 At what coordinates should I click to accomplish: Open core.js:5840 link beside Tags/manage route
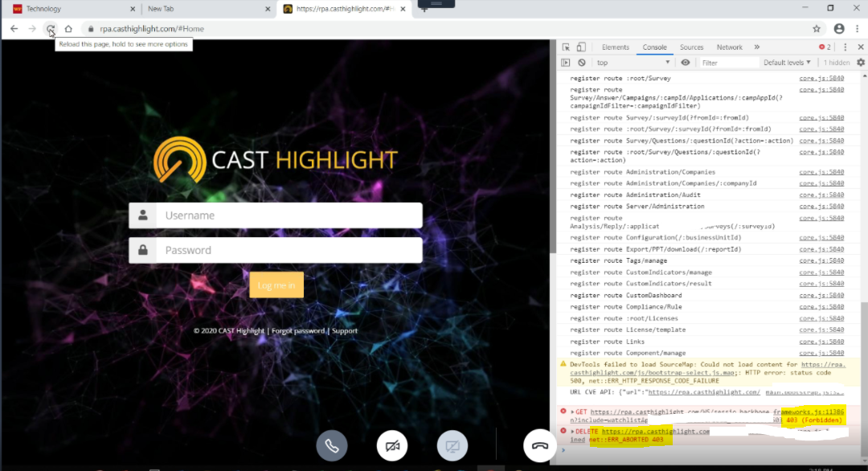821,260
